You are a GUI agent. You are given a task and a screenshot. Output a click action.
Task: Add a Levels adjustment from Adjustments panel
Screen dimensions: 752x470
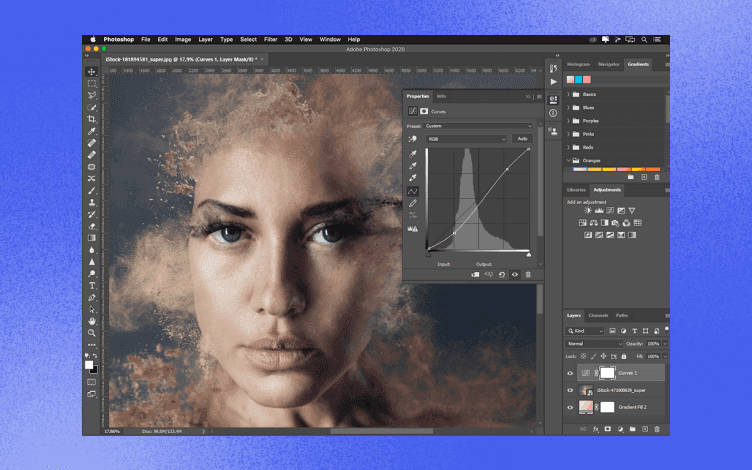pyautogui.click(x=599, y=211)
